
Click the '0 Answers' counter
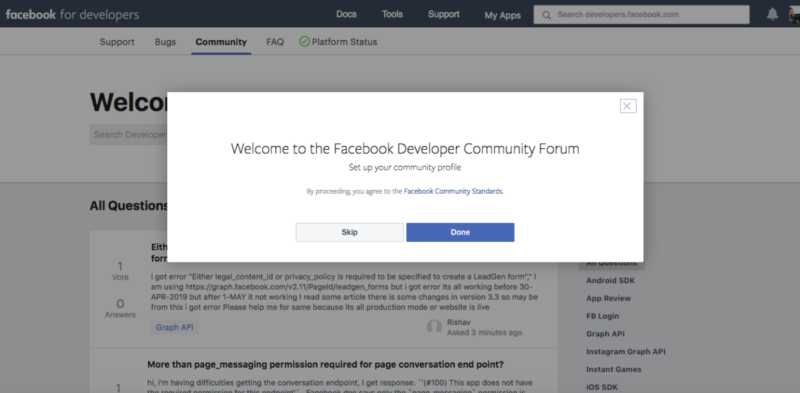pyautogui.click(x=120, y=308)
